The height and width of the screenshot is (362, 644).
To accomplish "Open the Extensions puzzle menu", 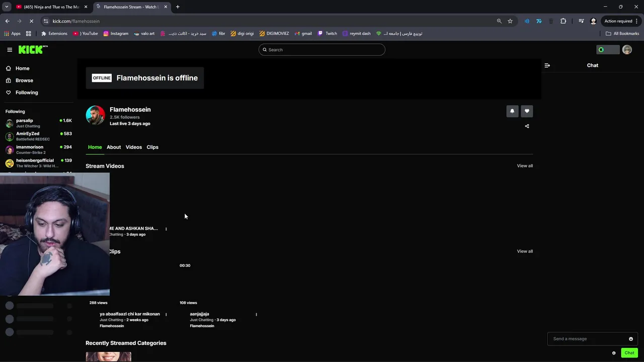I will coord(563,21).
